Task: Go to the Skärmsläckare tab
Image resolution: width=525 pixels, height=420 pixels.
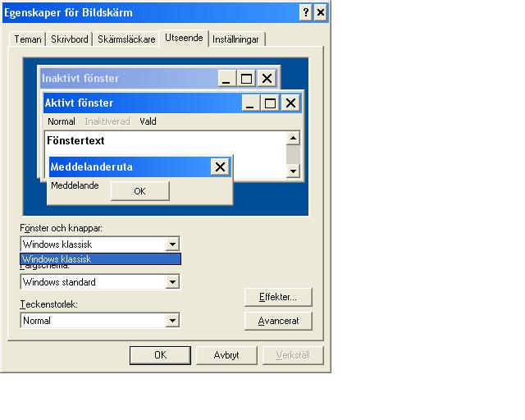Action: click(x=126, y=39)
